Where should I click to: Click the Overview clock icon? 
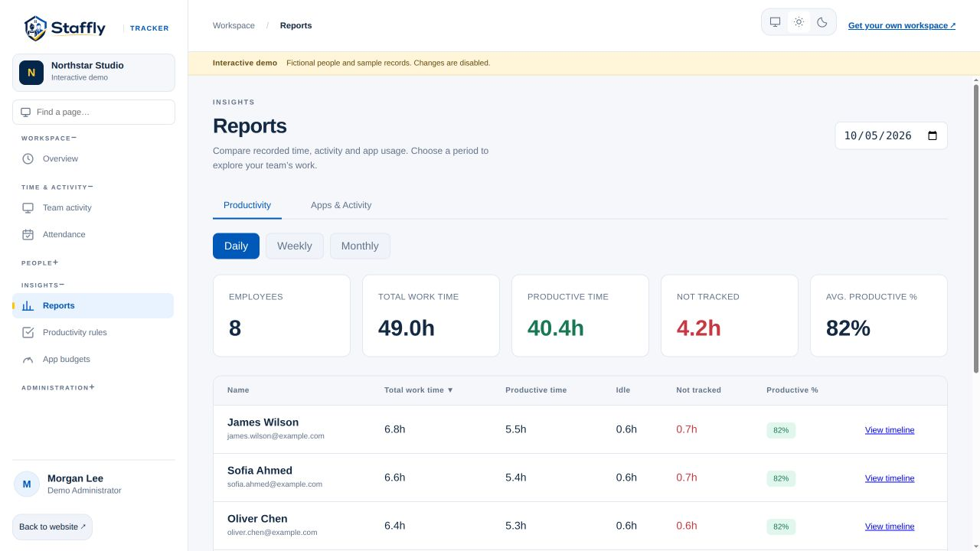click(28, 158)
